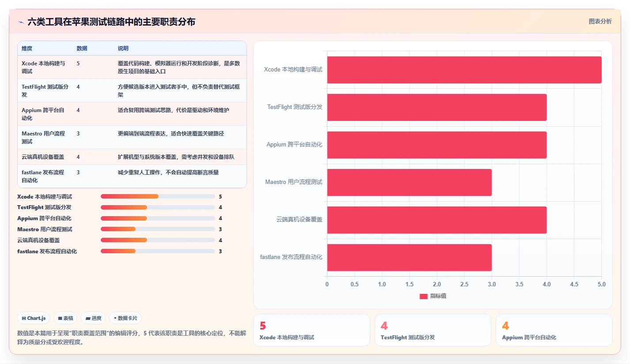Click the data value 3 in Maestro table row
Screen dimensions: 630x364
[x=78, y=133]
